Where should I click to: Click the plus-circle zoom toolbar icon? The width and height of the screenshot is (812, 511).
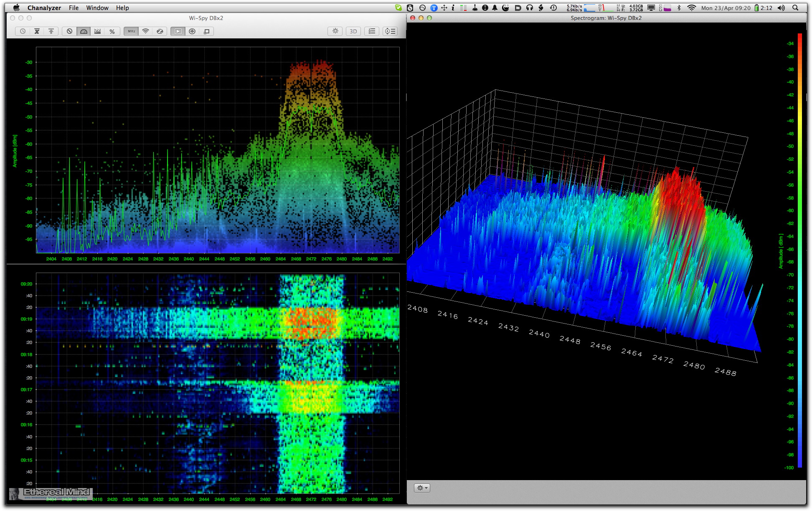tap(192, 31)
